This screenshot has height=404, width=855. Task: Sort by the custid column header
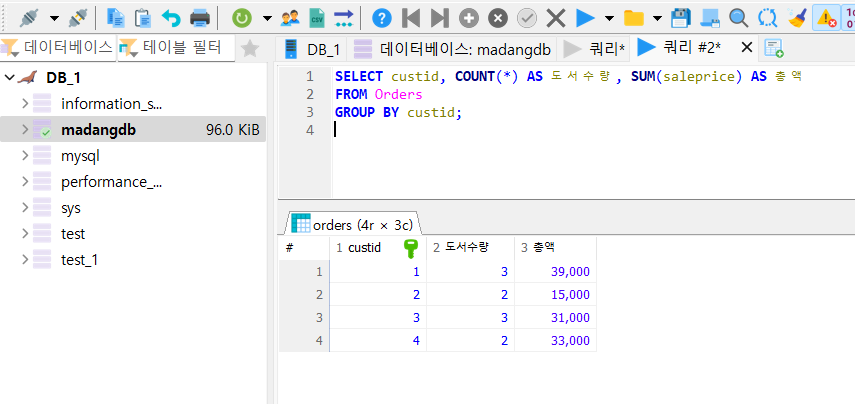[x=377, y=248]
